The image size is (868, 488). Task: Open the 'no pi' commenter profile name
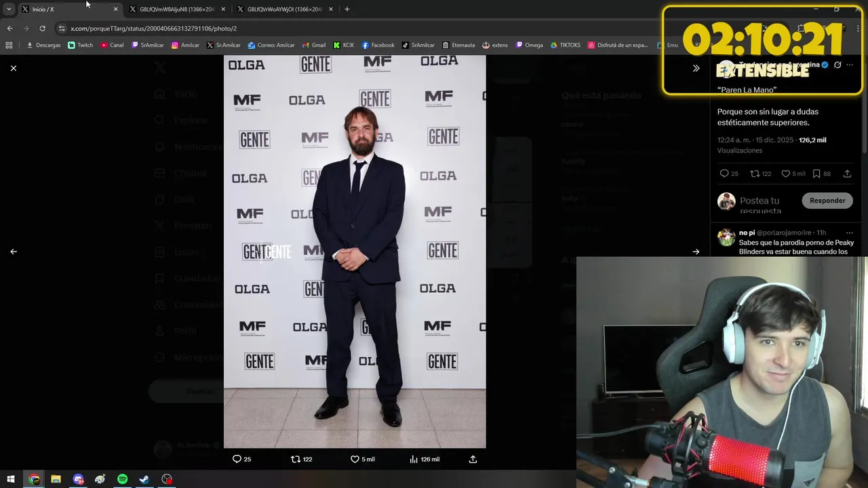(747, 232)
